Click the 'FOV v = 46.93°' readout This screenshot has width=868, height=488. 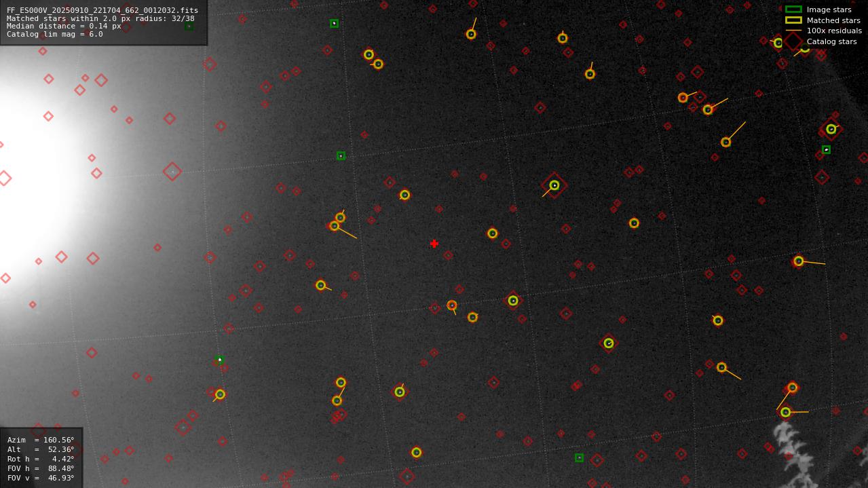tap(41, 478)
